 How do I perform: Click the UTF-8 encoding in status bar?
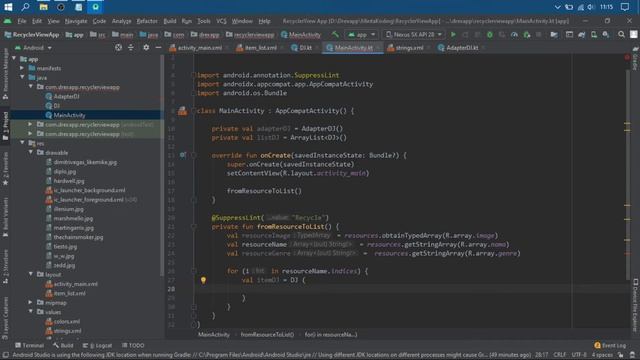579,355
